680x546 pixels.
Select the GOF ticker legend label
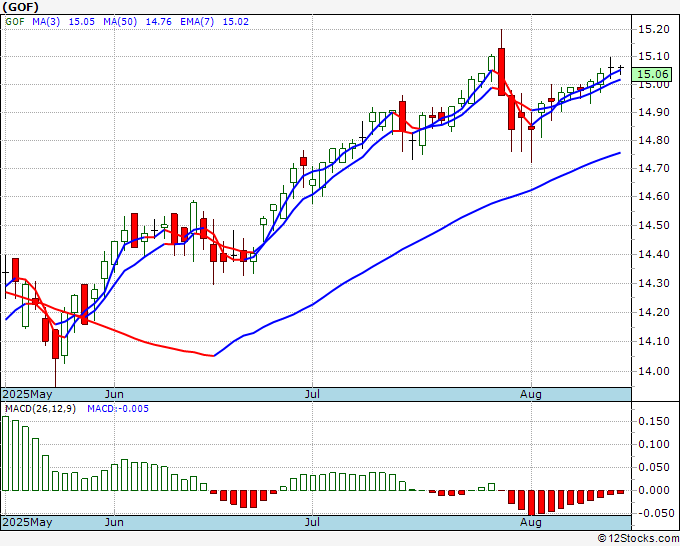coord(15,22)
